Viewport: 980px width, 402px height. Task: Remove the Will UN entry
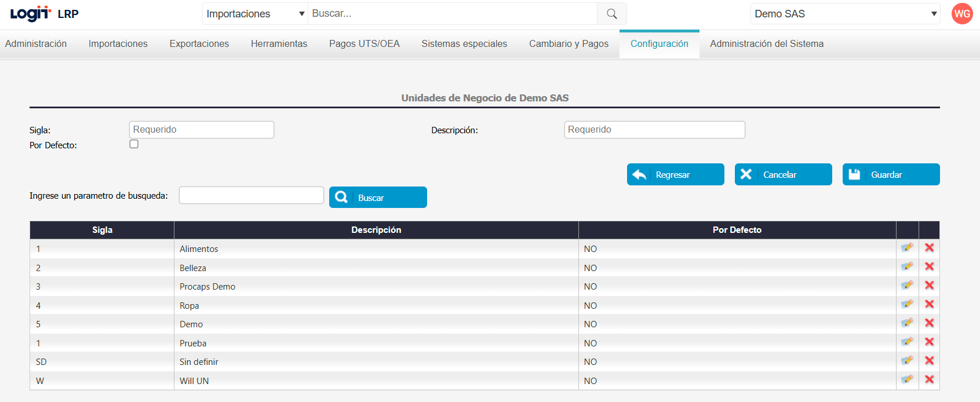click(x=929, y=379)
